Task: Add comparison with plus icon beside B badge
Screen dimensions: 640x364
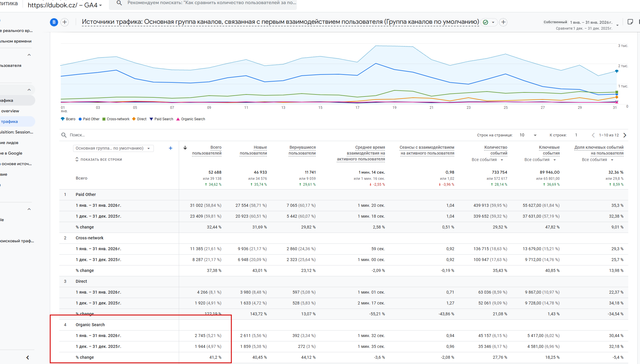Action: click(65, 22)
